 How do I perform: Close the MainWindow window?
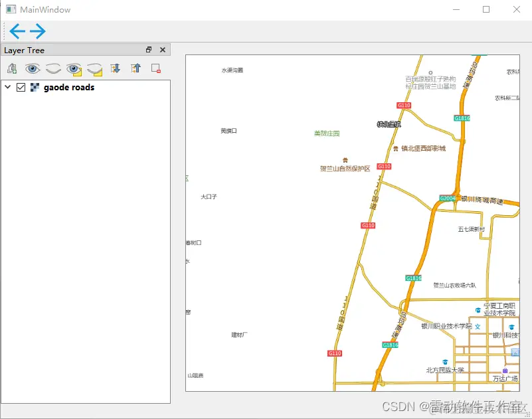(x=517, y=9)
